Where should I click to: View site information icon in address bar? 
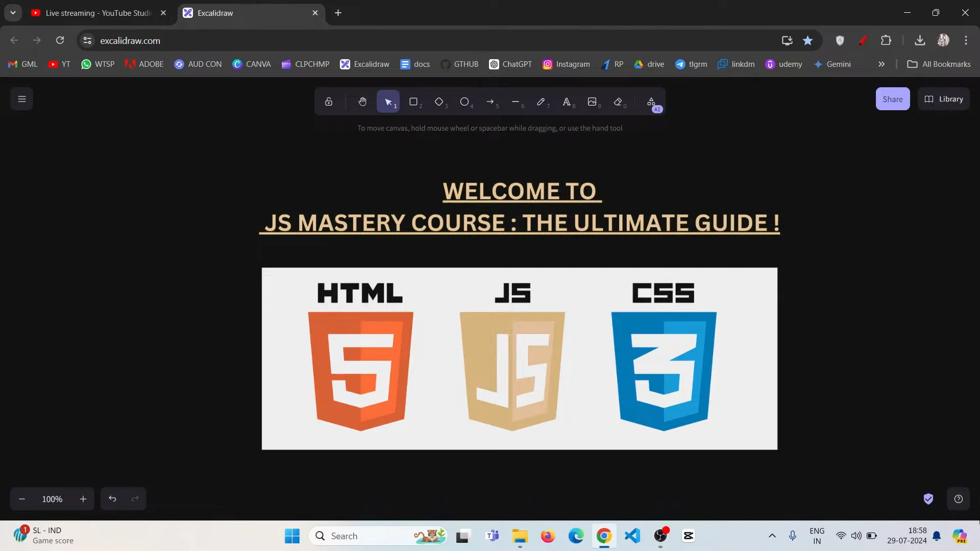(87, 40)
